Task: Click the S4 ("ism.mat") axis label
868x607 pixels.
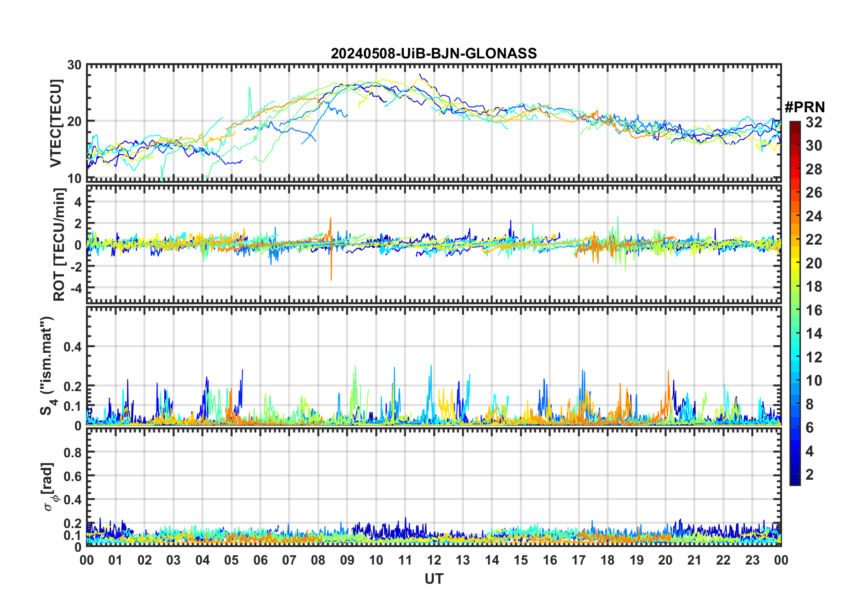Action: [x=47, y=366]
